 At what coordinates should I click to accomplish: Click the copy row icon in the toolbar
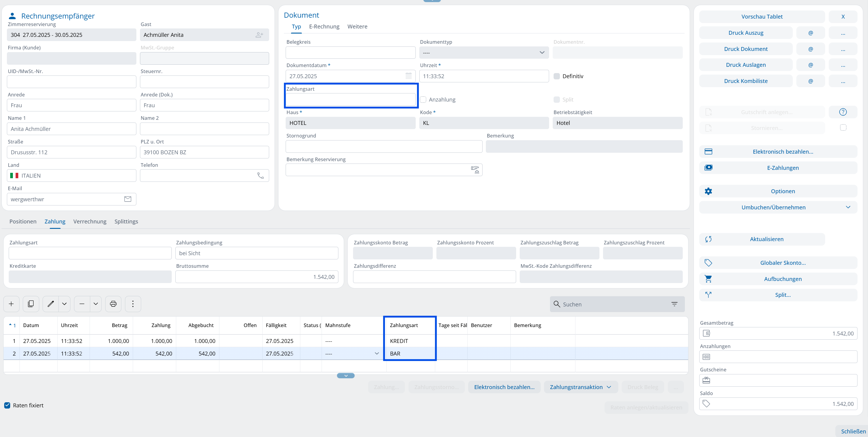[x=31, y=304]
